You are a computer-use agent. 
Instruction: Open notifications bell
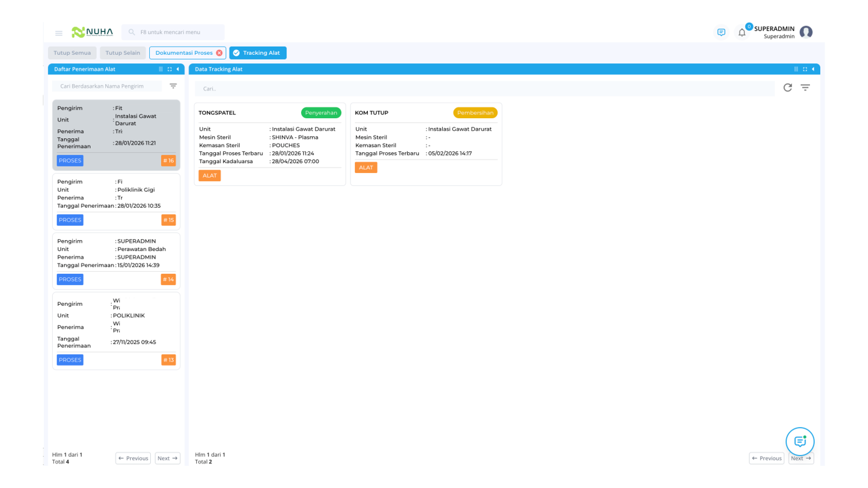(742, 33)
